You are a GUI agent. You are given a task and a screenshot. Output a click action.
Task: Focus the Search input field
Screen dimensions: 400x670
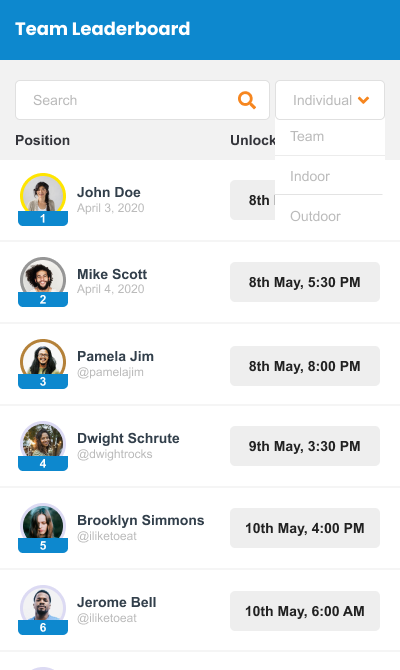[142, 100]
